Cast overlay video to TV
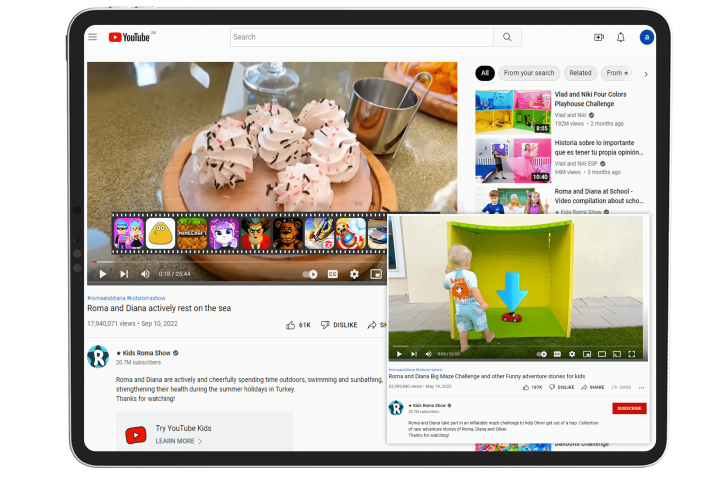This screenshot has height=480, width=713. 617,354
